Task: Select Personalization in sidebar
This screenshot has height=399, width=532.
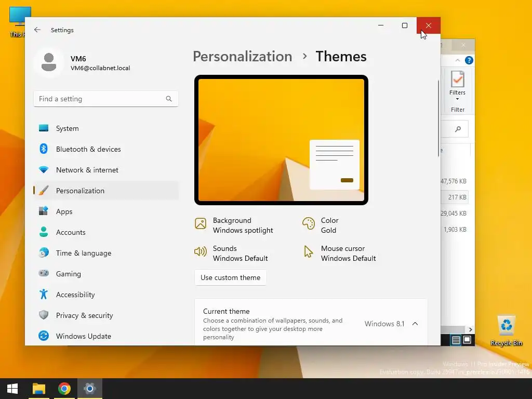Action: (x=106, y=191)
